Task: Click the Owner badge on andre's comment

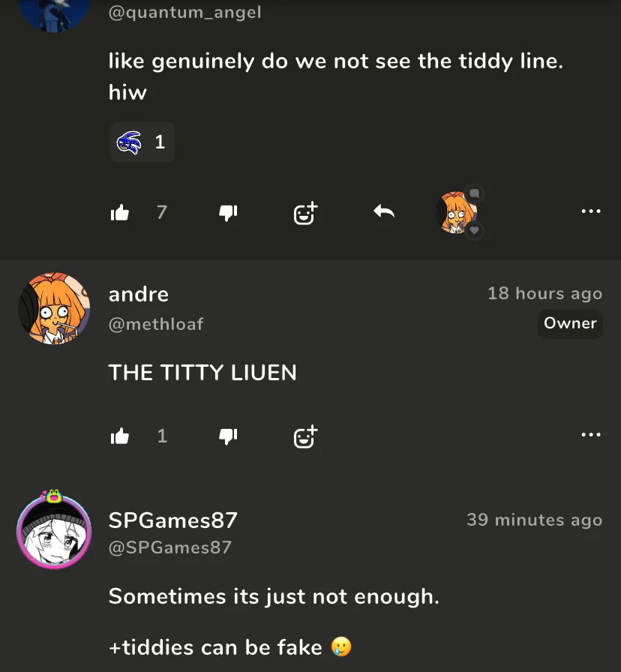Action: (x=570, y=323)
